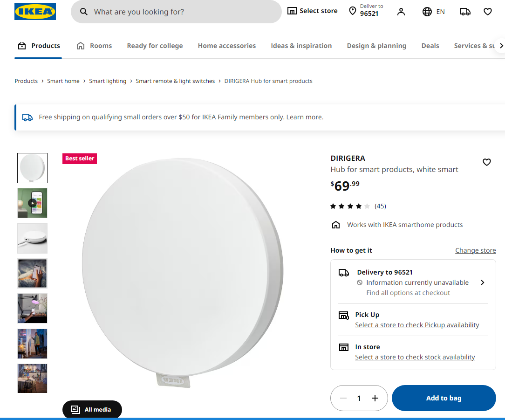Play the product video thumbnail
Viewport: 505px width, 420px height.
32,203
